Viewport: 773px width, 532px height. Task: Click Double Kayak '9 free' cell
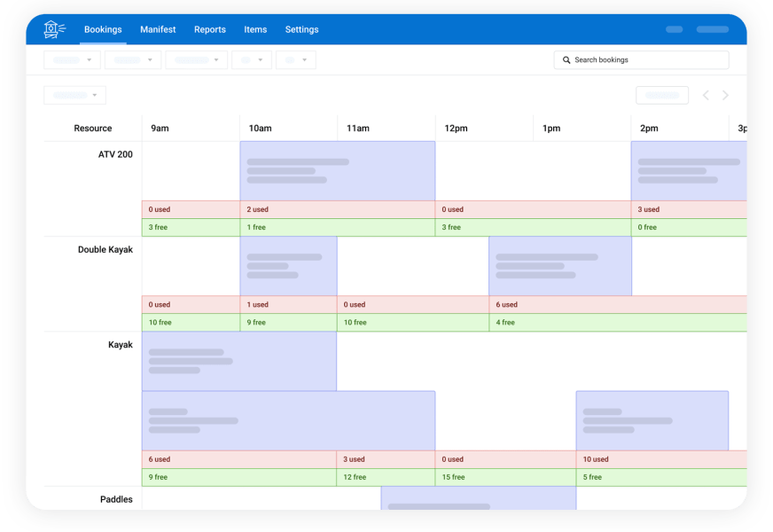[288, 323]
